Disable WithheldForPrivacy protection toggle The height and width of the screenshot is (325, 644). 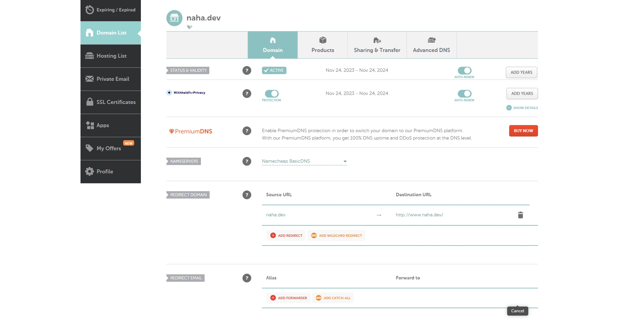(272, 94)
